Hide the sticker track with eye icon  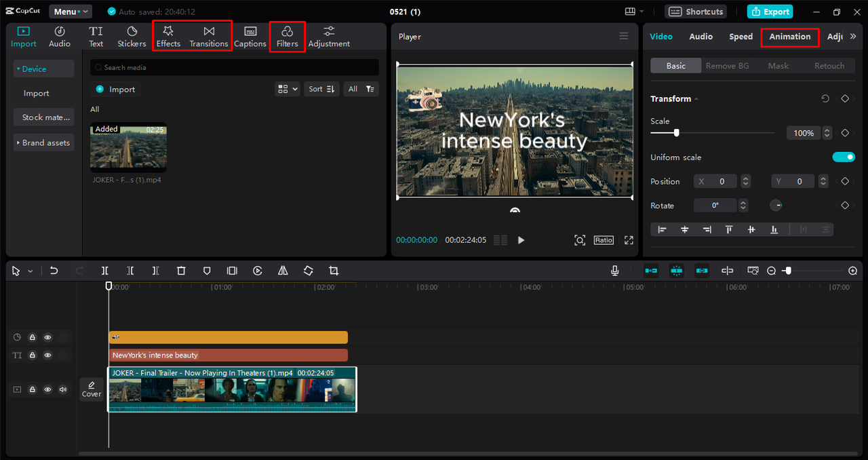click(x=47, y=337)
